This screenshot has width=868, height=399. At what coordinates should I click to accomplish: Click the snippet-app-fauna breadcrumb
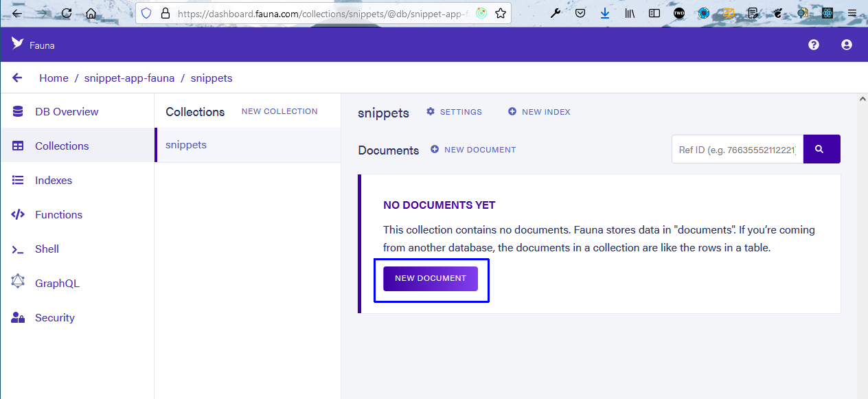(130, 78)
